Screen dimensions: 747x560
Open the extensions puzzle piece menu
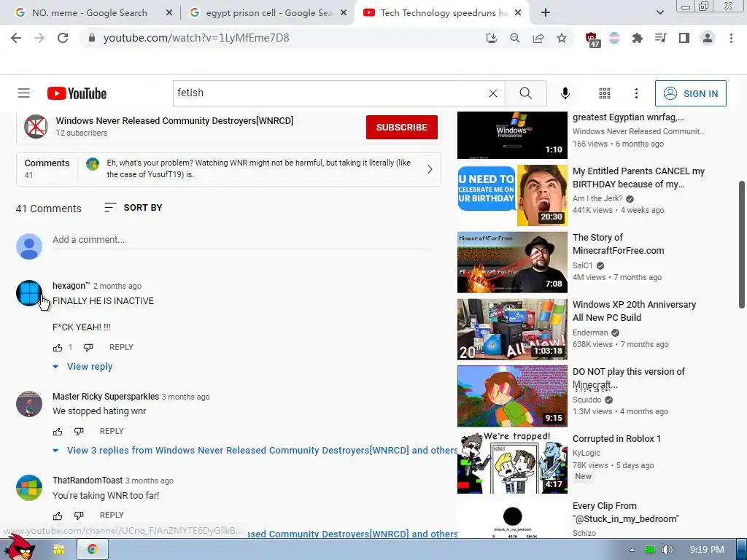pyautogui.click(x=637, y=38)
